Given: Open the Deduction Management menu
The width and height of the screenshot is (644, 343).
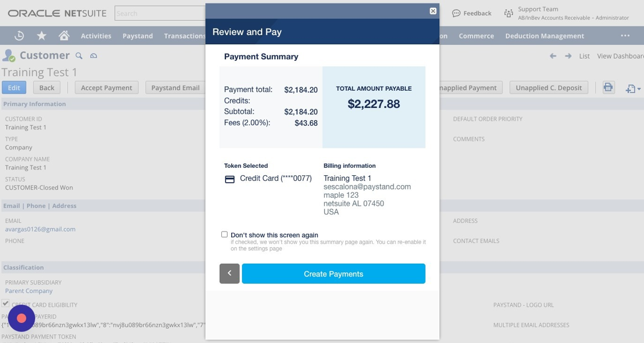Looking at the screenshot, I should [x=545, y=36].
